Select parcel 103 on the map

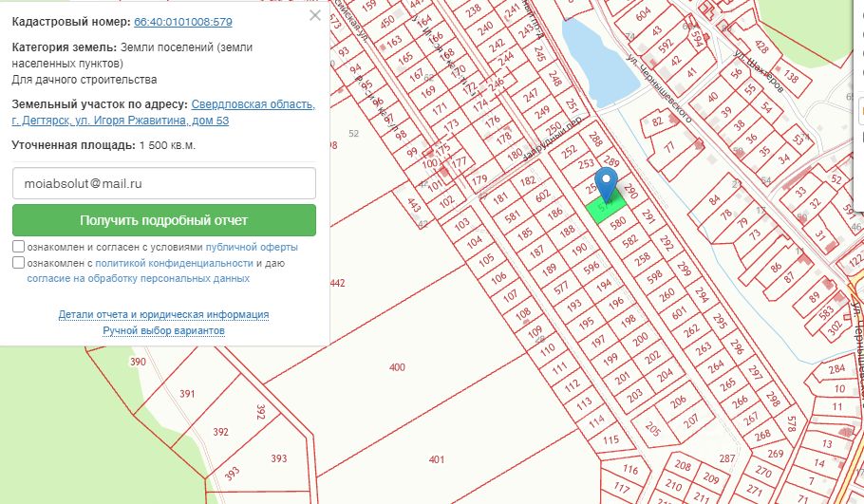(x=461, y=223)
